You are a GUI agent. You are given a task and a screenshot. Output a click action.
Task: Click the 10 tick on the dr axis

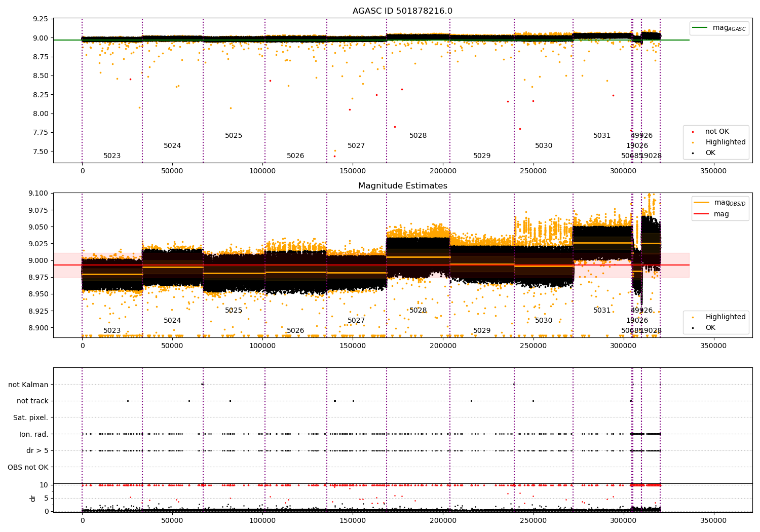[x=45, y=485]
